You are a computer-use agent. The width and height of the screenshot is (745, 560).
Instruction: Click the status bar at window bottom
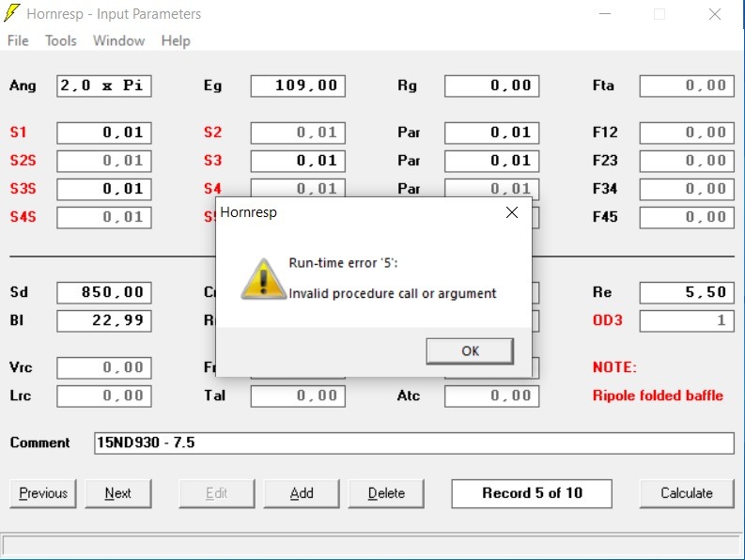[370, 545]
